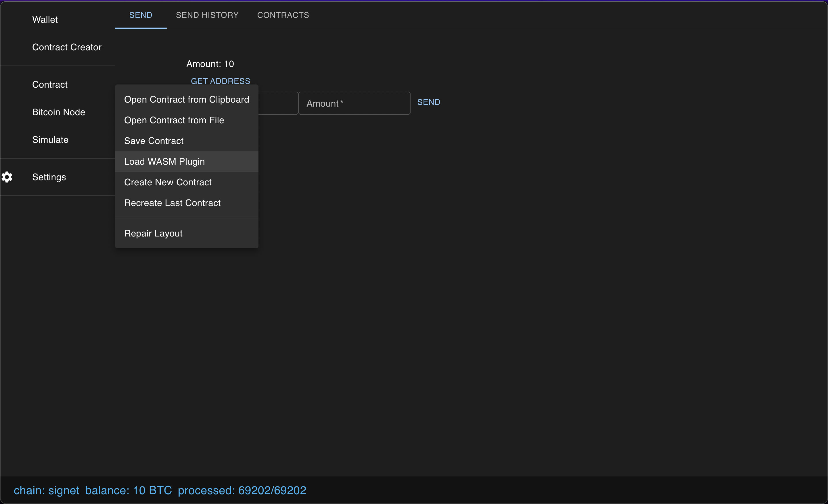Choose Open Contract from Clipboard

tap(187, 99)
